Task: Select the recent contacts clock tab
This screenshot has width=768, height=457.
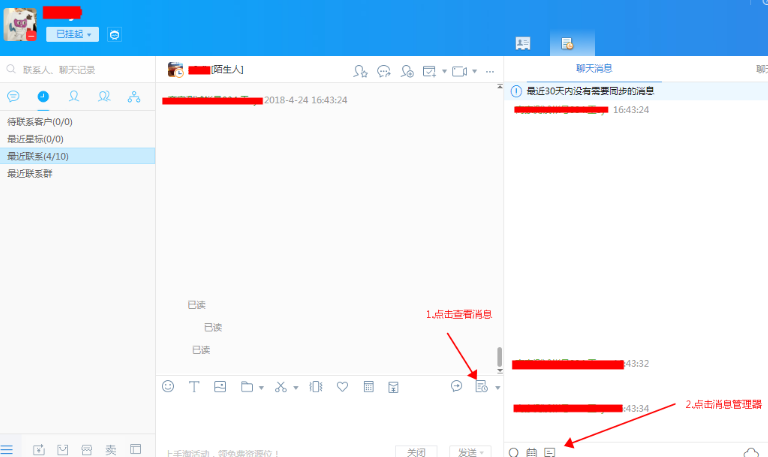Action: tap(43, 96)
